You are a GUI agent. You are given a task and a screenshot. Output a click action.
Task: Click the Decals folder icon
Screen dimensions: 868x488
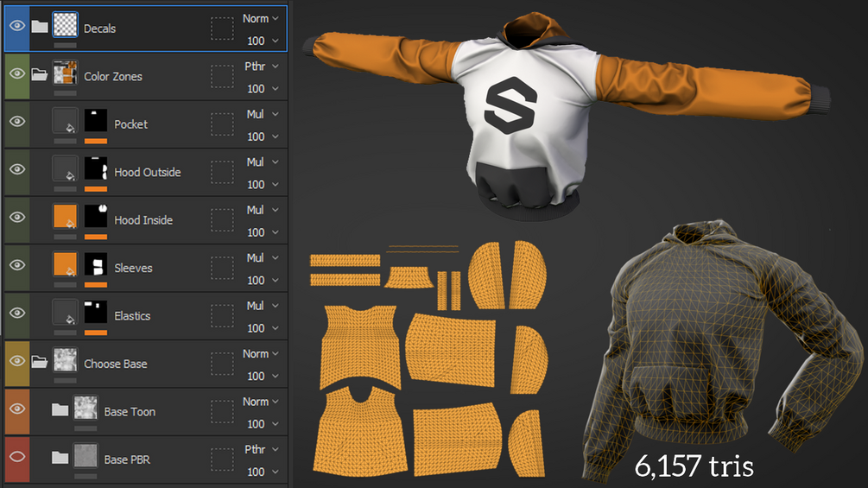tap(40, 26)
